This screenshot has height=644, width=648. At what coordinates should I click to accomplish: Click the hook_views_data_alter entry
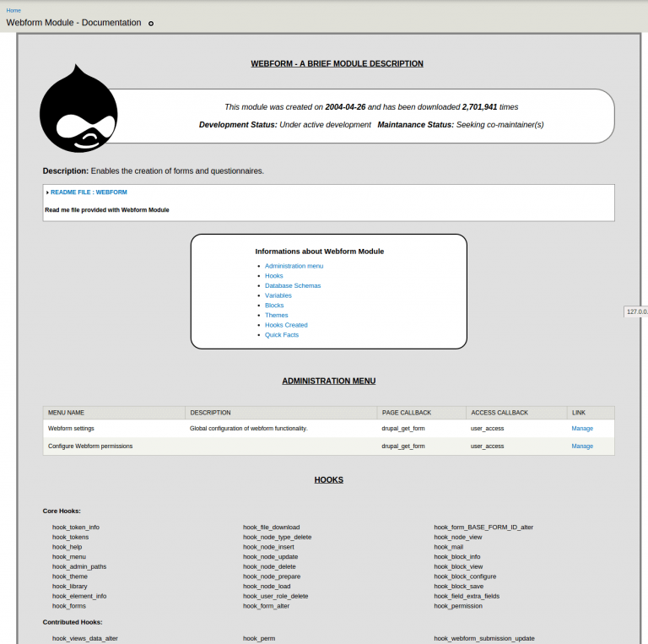84,639
